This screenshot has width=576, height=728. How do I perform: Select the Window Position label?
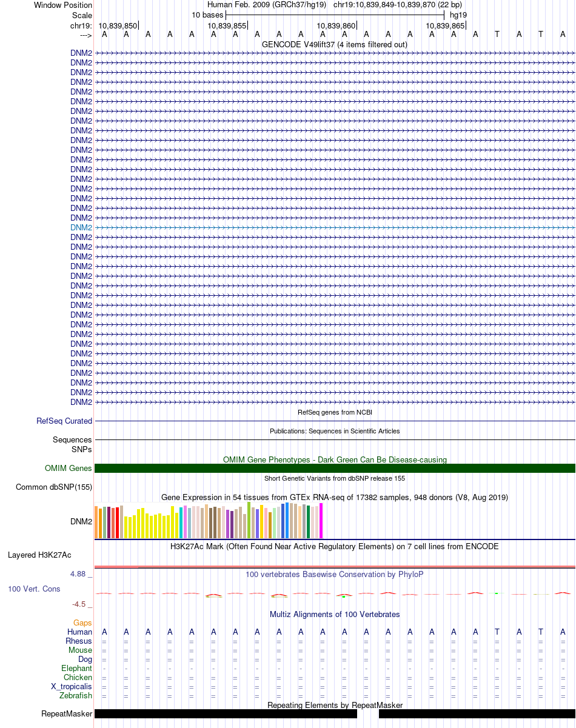[63, 5]
